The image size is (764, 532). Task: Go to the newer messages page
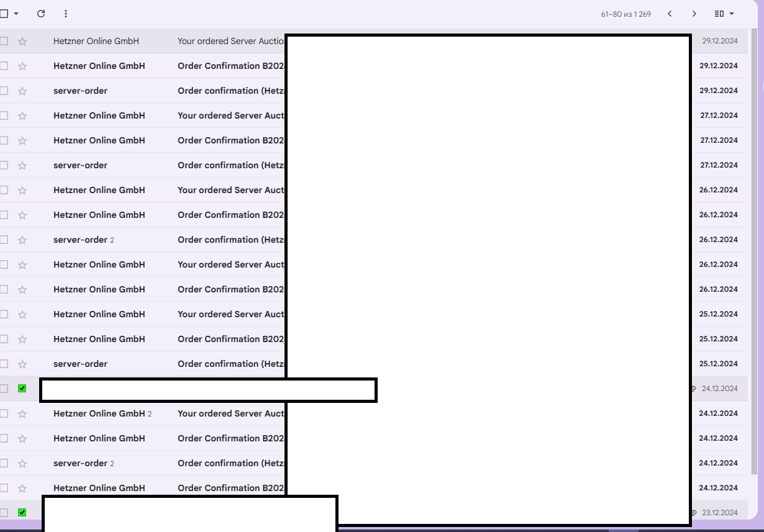tap(670, 14)
